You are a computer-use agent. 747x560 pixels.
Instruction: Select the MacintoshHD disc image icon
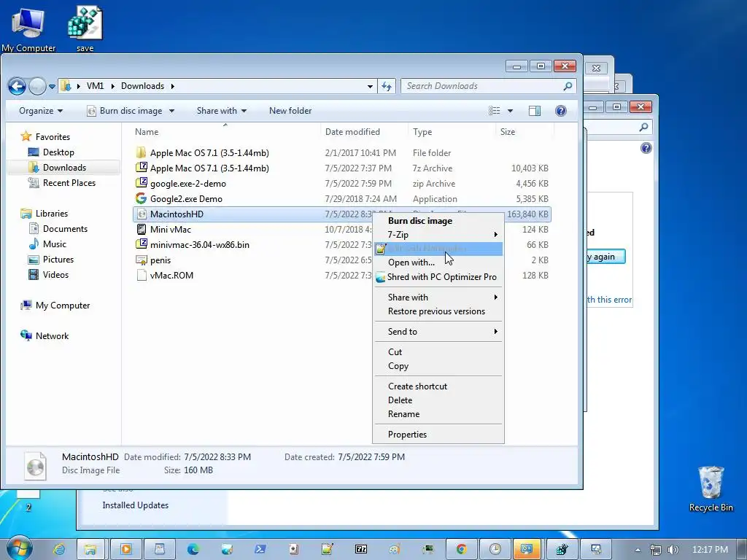tap(141, 214)
